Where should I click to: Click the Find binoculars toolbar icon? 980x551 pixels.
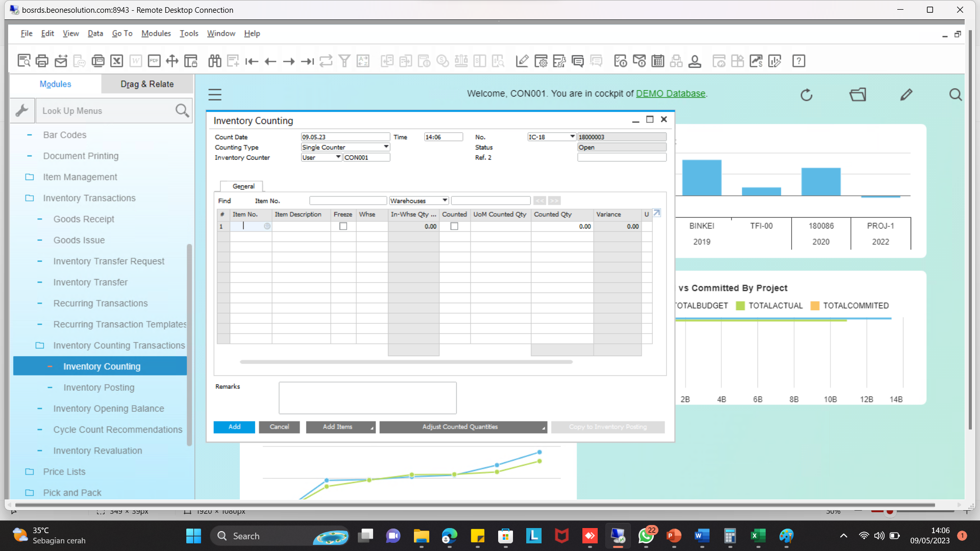pos(214,61)
